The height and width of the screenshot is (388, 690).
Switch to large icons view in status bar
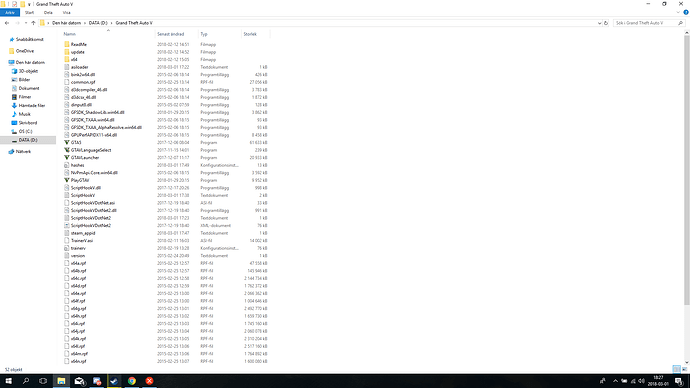point(684,370)
